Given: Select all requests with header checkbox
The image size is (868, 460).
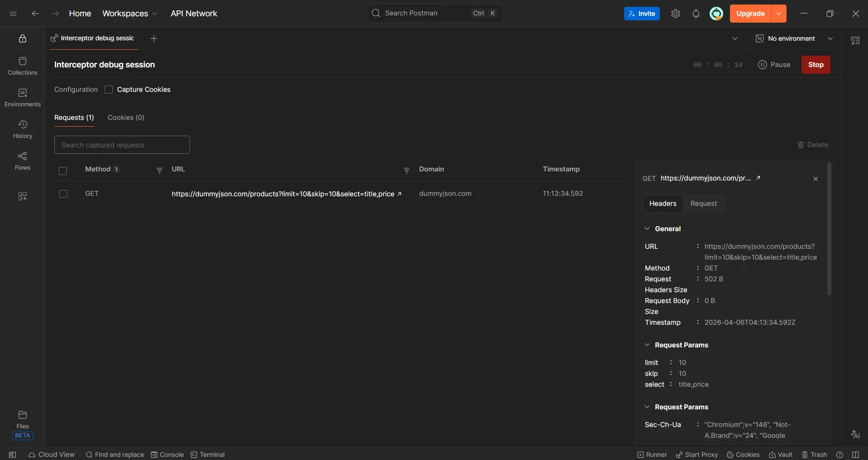Looking at the screenshot, I should pyautogui.click(x=63, y=171).
